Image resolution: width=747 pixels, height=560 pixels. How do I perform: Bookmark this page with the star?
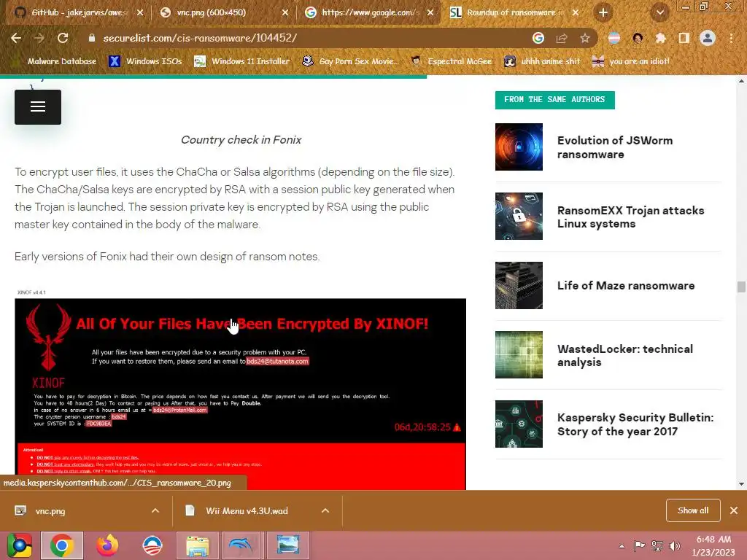(585, 38)
